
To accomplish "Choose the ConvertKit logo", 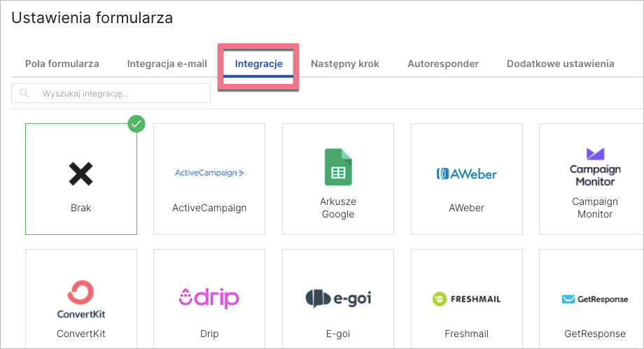I will click(80, 299).
